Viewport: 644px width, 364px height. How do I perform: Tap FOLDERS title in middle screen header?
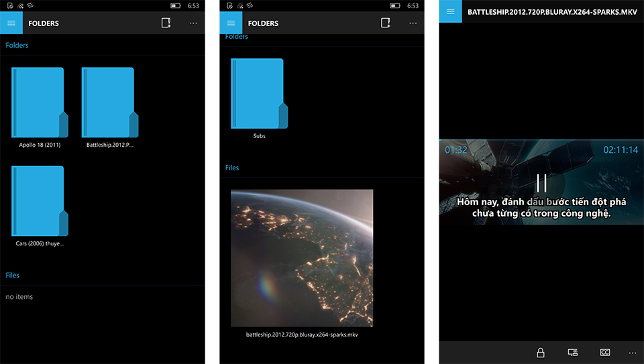point(263,23)
